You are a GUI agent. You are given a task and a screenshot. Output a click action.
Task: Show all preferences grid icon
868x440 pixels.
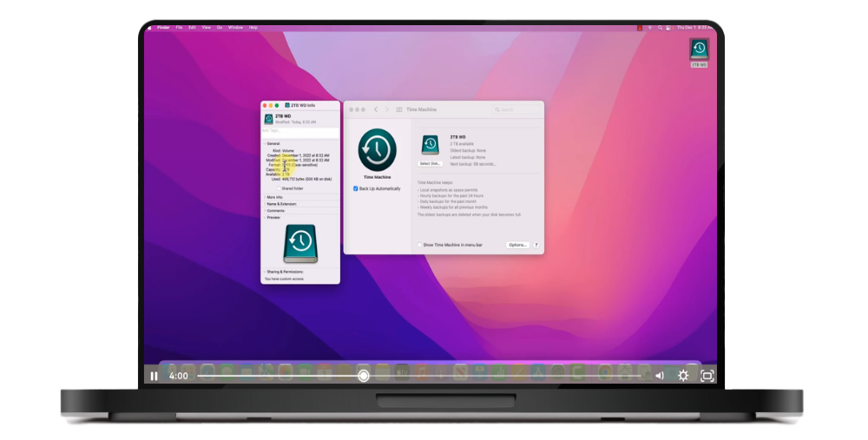[x=399, y=109]
